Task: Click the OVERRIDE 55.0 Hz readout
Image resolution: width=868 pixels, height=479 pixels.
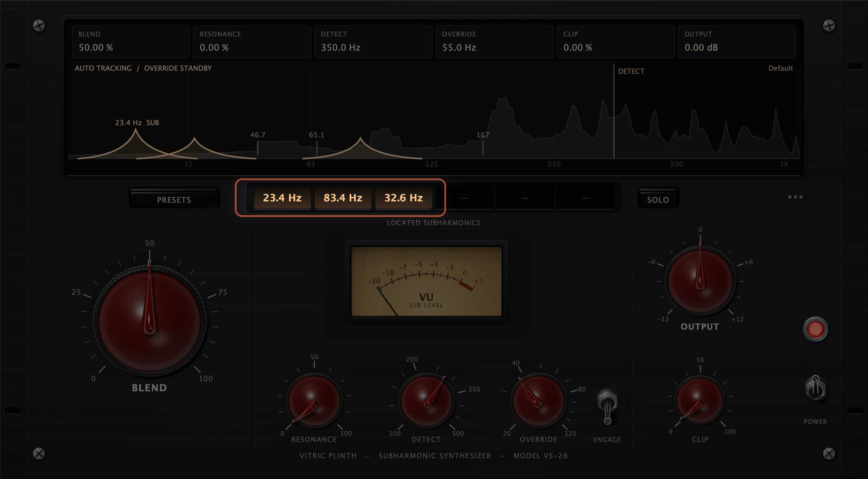Action: point(495,42)
